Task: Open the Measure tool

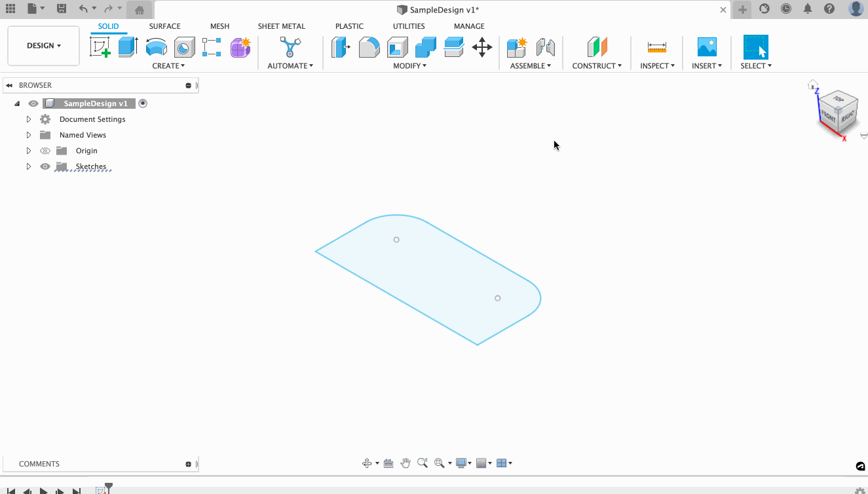Action: pos(657,47)
